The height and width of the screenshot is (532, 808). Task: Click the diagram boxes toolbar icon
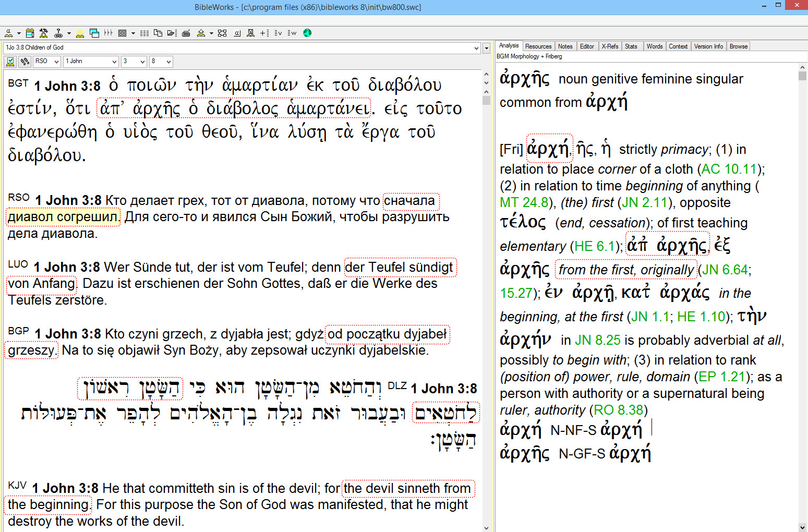[222, 33]
